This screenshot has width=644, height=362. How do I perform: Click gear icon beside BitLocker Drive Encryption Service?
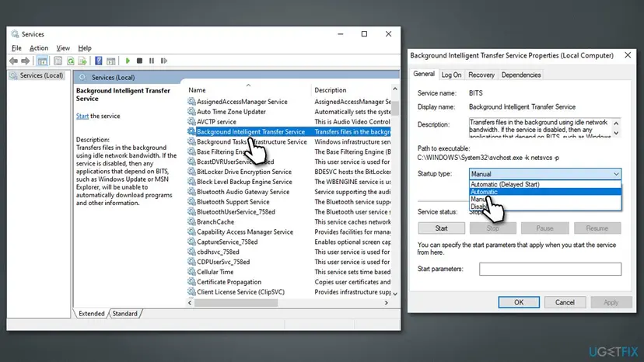tap(191, 172)
